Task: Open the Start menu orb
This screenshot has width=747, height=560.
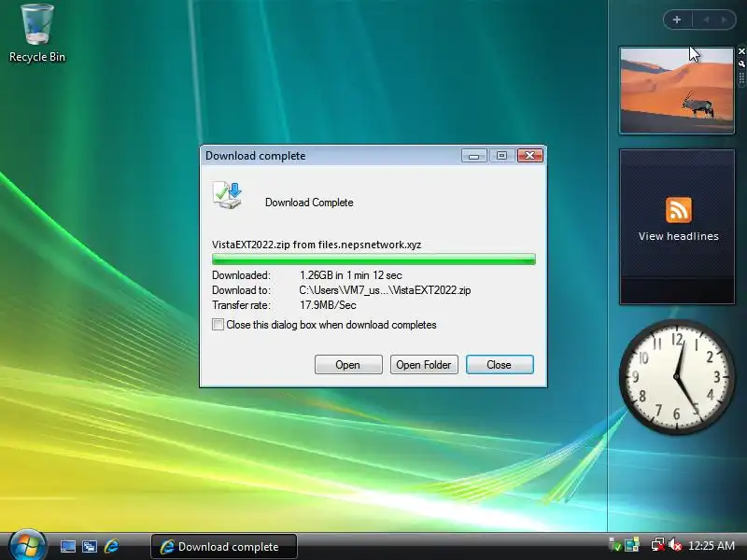Action: tap(27, 545)
